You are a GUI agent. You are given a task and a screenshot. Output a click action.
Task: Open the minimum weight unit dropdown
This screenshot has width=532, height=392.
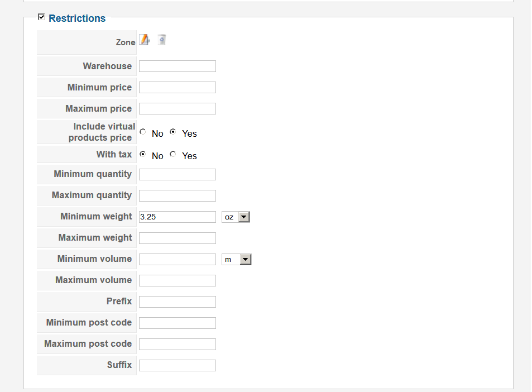236,217
